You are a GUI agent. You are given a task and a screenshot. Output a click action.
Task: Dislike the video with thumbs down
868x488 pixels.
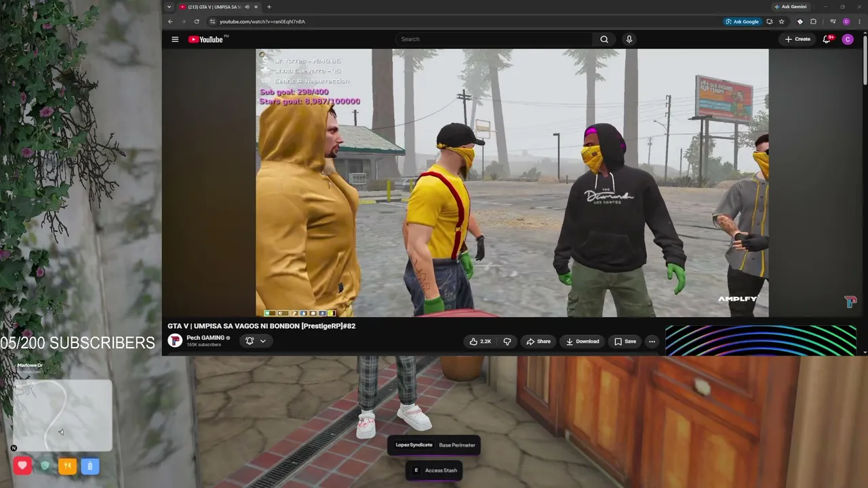[x=507, y=342]
